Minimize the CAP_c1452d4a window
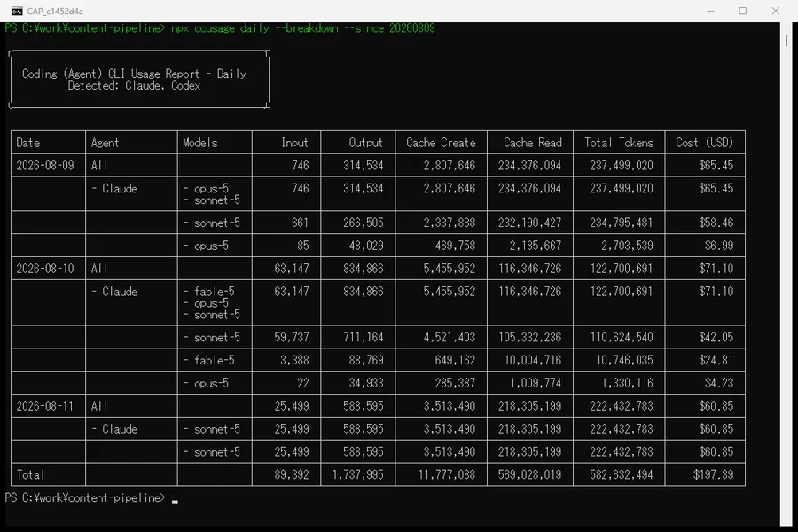This screenshot has height=532, width=798. tap(710, 11)
